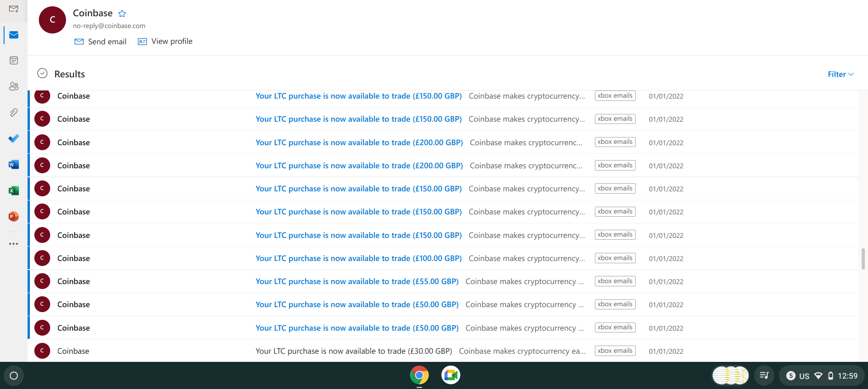Screen dimensions: 868x389
Task: Select avatar of the £30.00 GBP email
Action: (42, 351)
